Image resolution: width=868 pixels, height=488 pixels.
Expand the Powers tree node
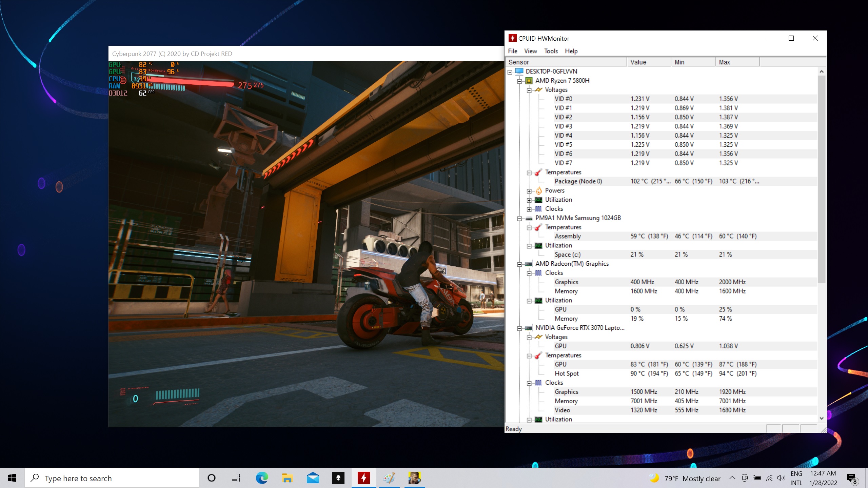(x=529, y=191)
